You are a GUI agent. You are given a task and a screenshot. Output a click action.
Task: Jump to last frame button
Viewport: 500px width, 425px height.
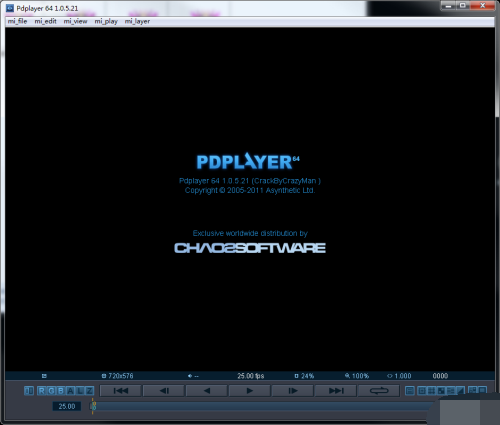(x=335, y=391)
